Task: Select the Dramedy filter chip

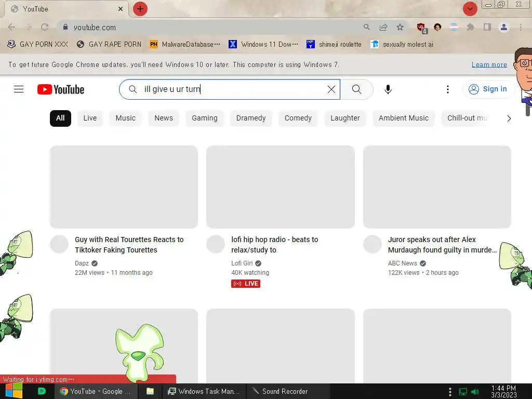Action: tap(251, 118)
